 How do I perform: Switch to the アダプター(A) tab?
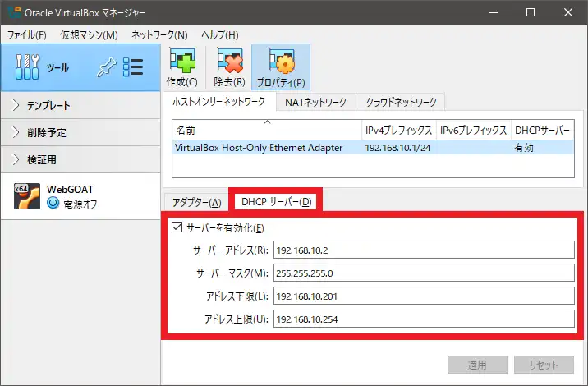[x=196, y=203]
